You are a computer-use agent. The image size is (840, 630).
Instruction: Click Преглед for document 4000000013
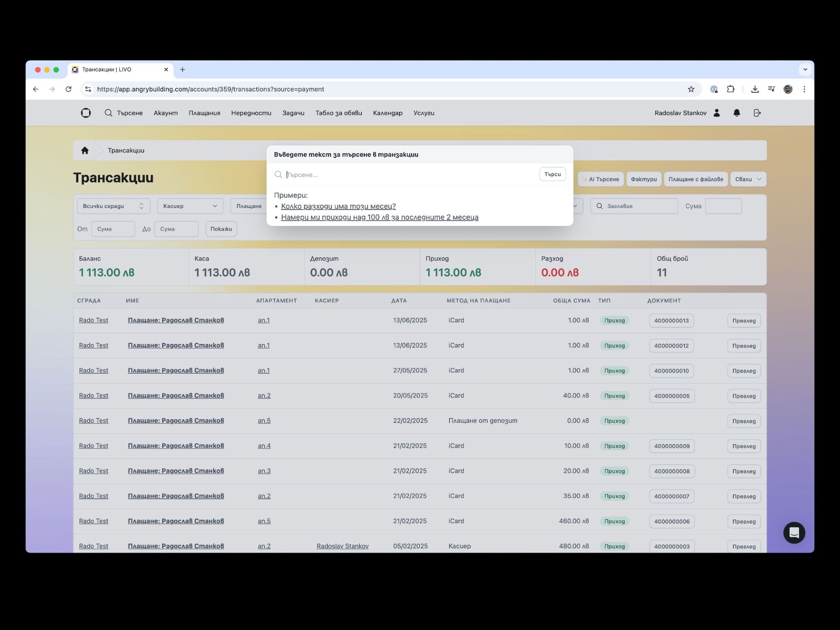point(744,321)
